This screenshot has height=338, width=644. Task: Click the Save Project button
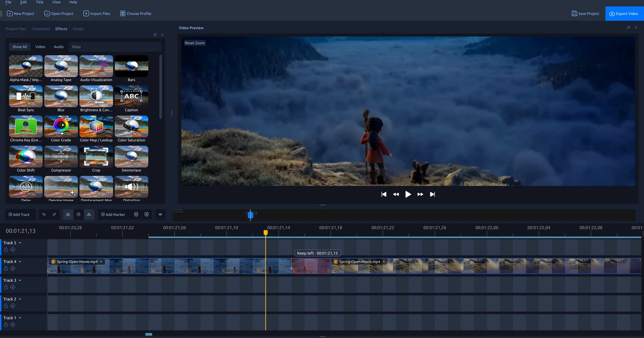point(585,14)
